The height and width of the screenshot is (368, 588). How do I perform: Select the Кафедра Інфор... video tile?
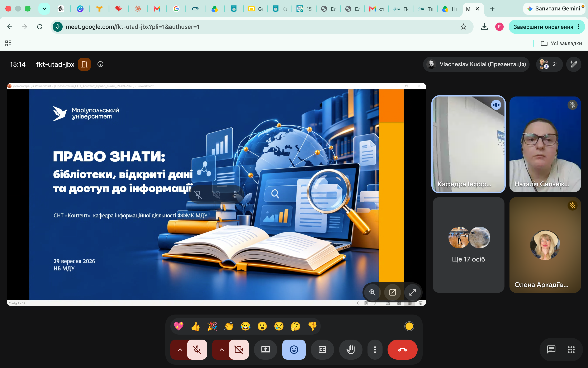(x=468, y=144)
